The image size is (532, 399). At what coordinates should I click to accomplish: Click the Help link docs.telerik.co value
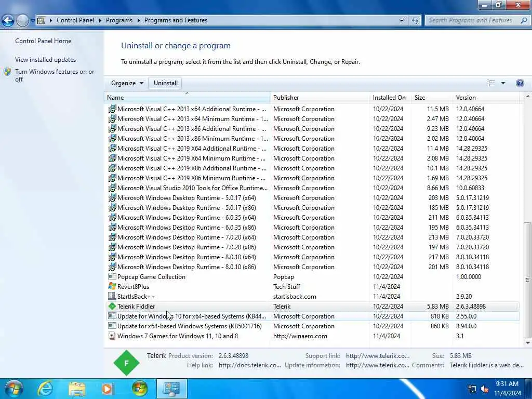click(x=250, y=365)
